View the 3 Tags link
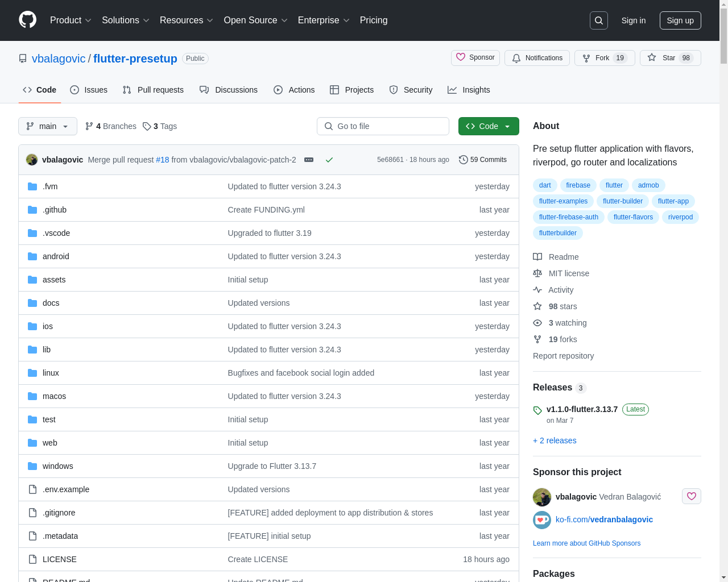 coord(160,126)
